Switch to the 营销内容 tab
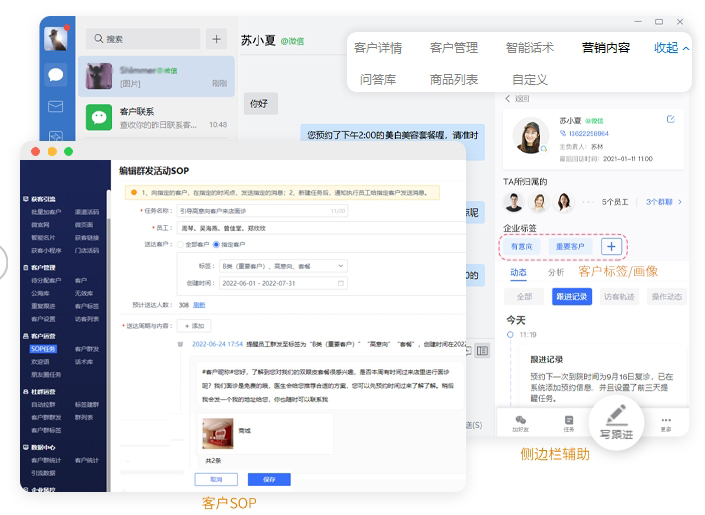Viewport: 705px width, 515px height. point(606,47)
